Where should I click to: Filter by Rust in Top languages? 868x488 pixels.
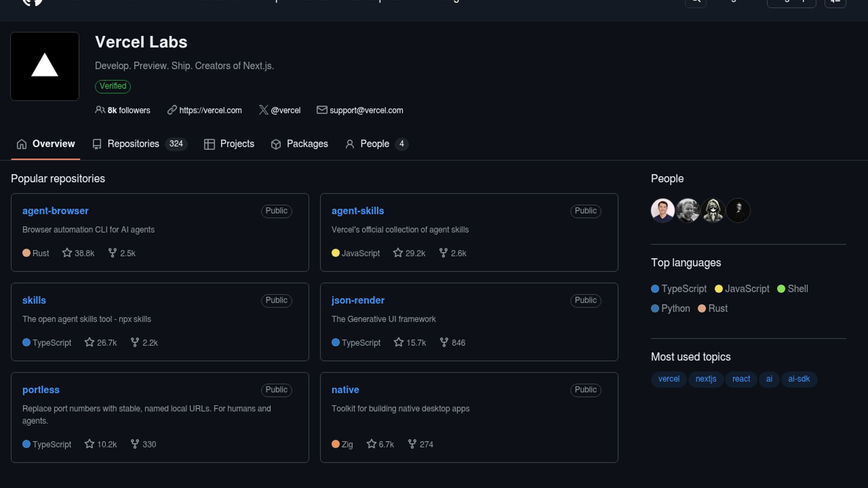(713, 309)
